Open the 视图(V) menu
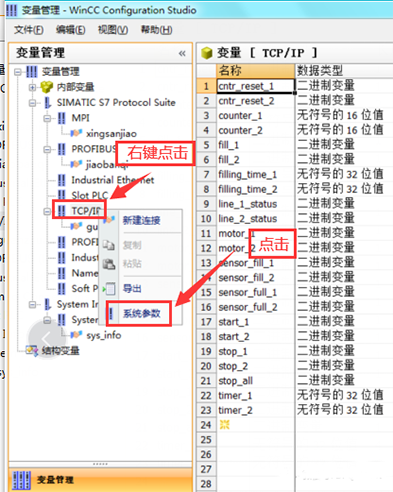The height and width of the screenshot is (492, 393). pyautogui.click(x=113, y=30)
